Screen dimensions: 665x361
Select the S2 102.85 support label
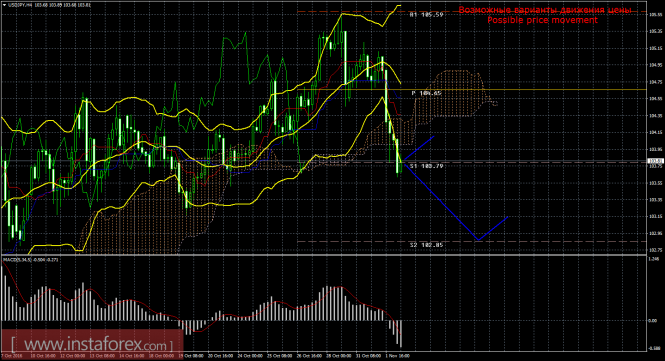(426, 245)
